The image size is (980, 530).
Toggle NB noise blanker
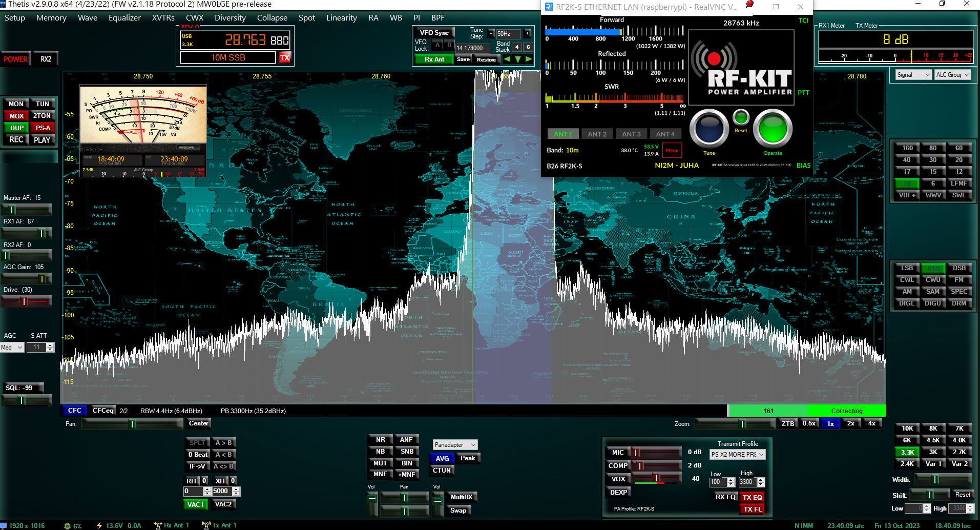tap(380, 452)
